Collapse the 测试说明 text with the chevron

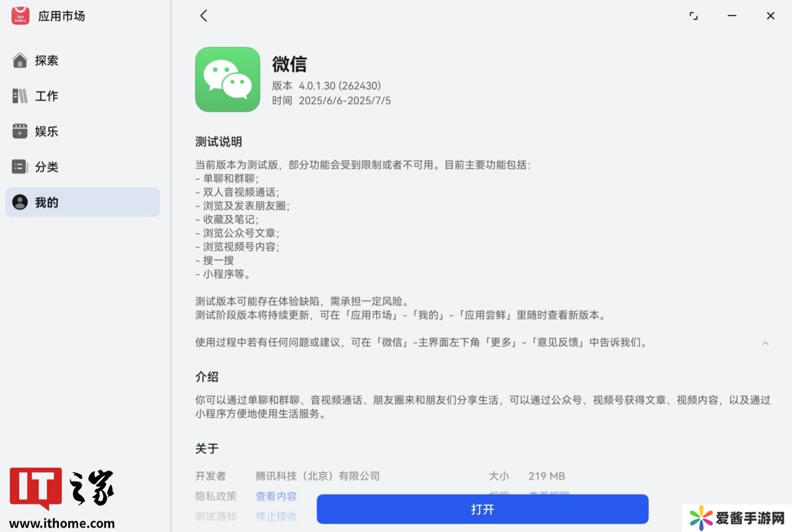765,343
